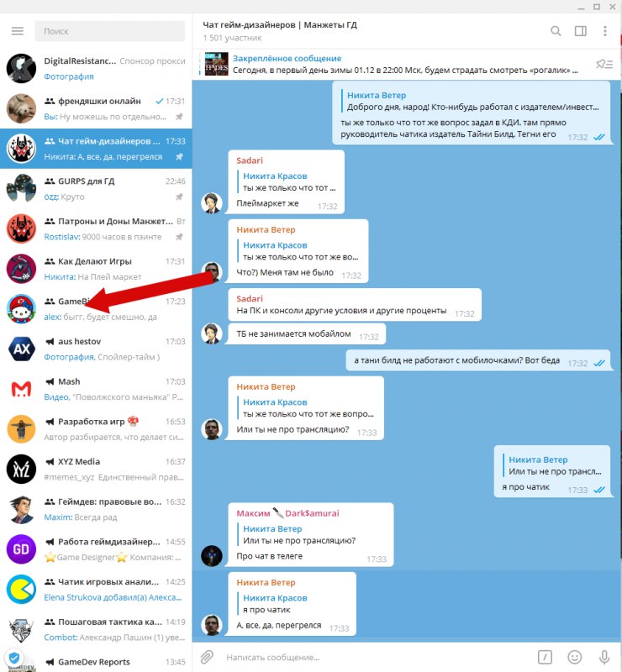Click the Максим Dark$amurai user avatar
622x672 pixels.
(212, 556)
